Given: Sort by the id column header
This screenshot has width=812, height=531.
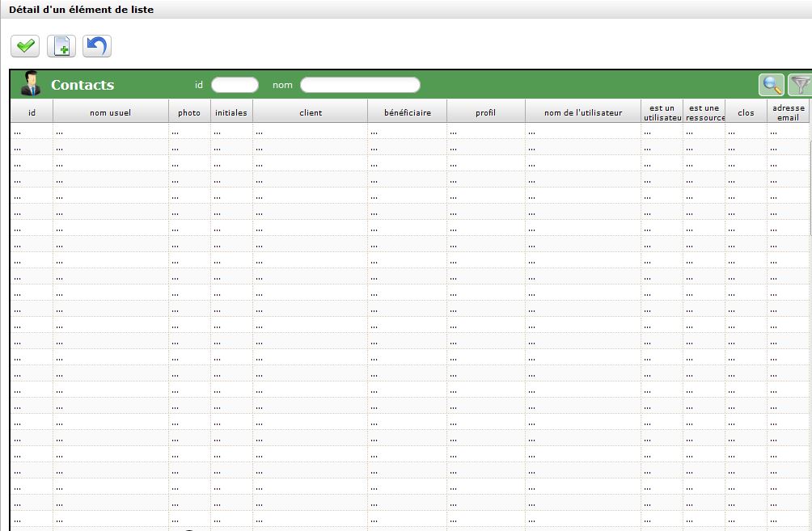Looking at the screenshot, I should pos(32,112).
